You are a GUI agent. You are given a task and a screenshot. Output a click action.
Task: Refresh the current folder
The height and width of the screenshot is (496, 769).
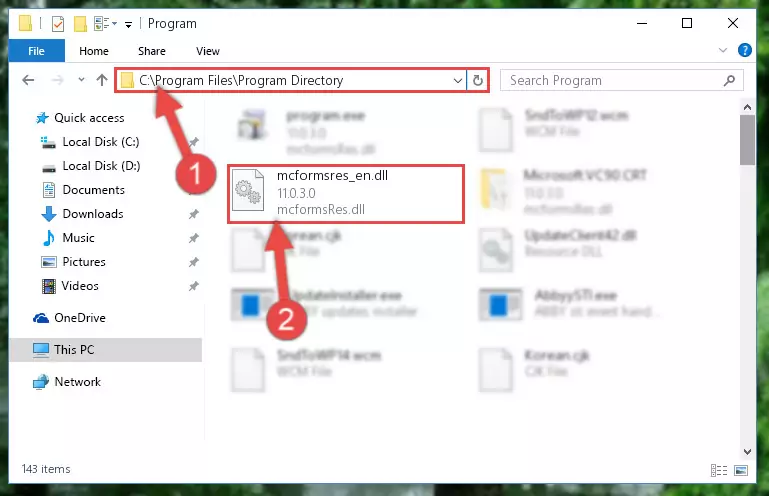(x=478, y=80)
